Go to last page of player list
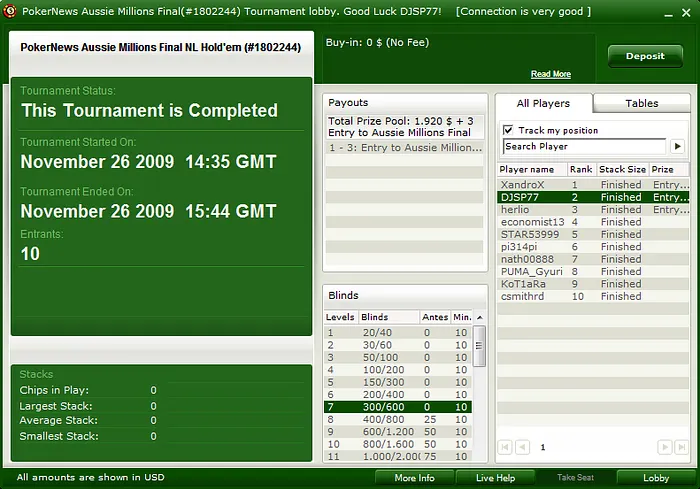 pos(681,447)
